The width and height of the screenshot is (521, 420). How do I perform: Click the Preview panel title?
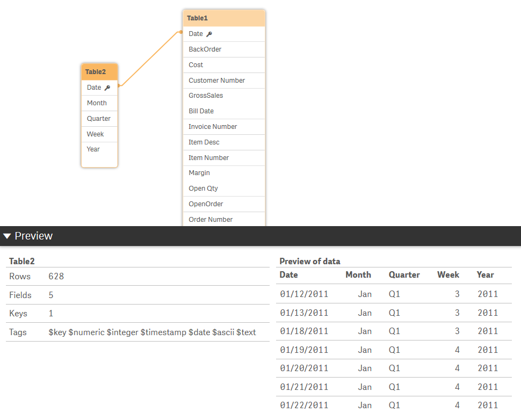(x=33, y=236)
